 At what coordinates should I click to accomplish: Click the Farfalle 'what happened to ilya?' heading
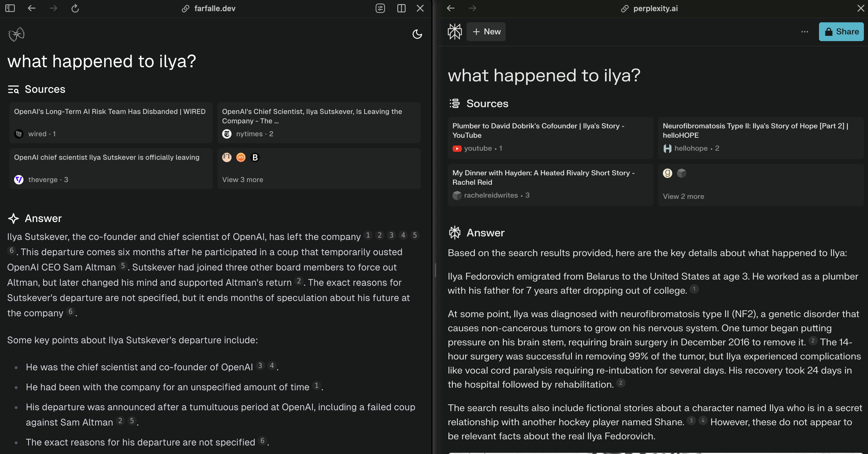[102, 61]
